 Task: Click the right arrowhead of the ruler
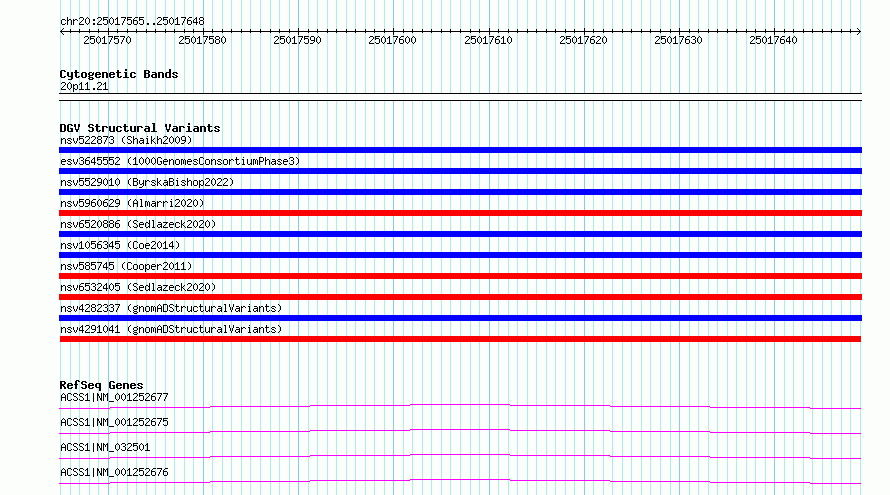(858, 31)
